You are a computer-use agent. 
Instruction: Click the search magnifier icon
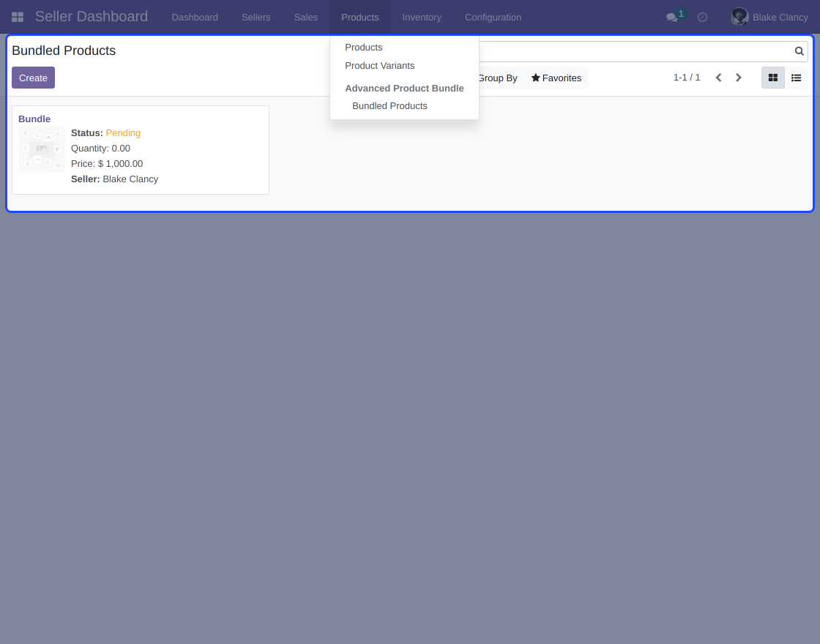(x=799, y=51)
